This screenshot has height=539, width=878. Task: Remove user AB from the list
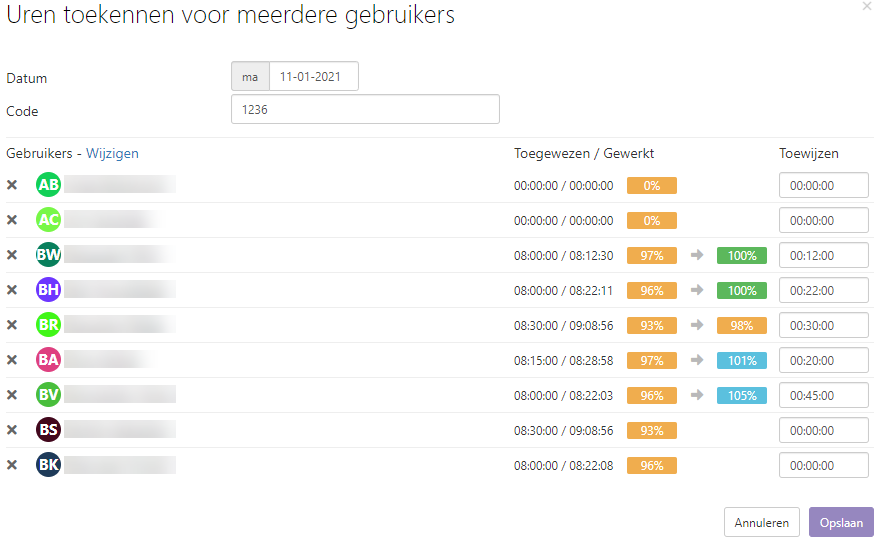[12, 185]
